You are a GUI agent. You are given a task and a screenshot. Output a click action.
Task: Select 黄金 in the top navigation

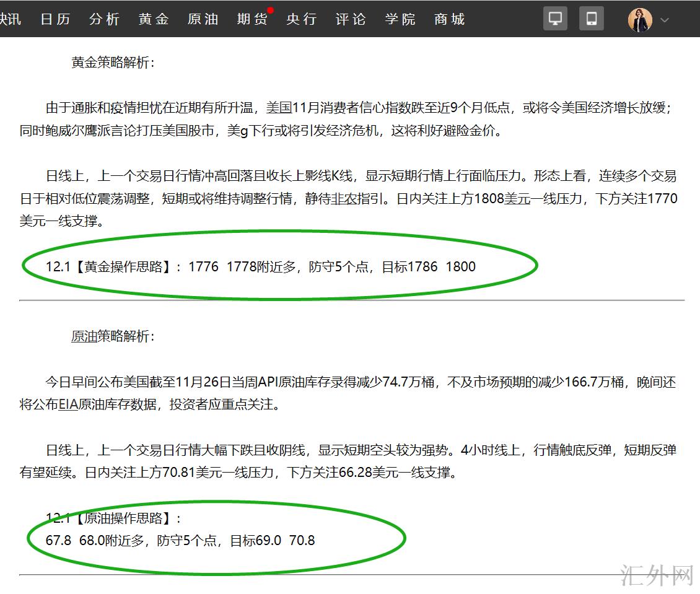pyautogui.click(x=154, y=19)
